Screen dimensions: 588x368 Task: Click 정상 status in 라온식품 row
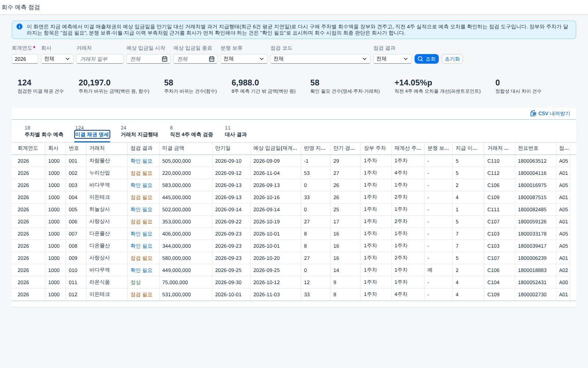click(x=136, y=282)
